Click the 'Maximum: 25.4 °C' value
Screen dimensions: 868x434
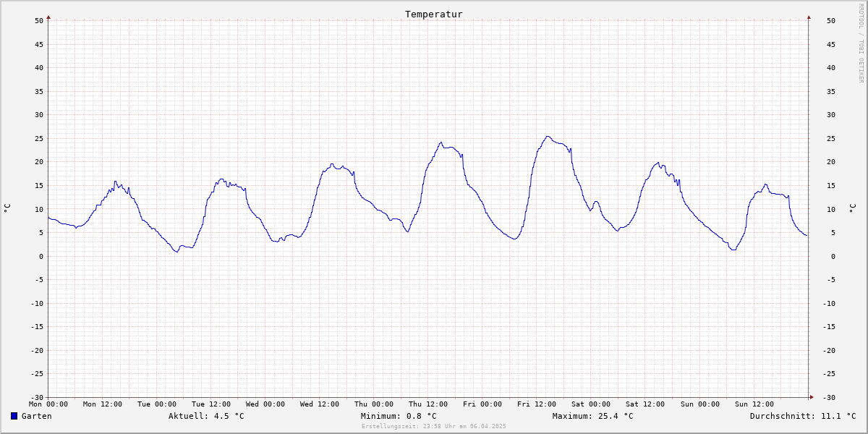coord(593,416)
